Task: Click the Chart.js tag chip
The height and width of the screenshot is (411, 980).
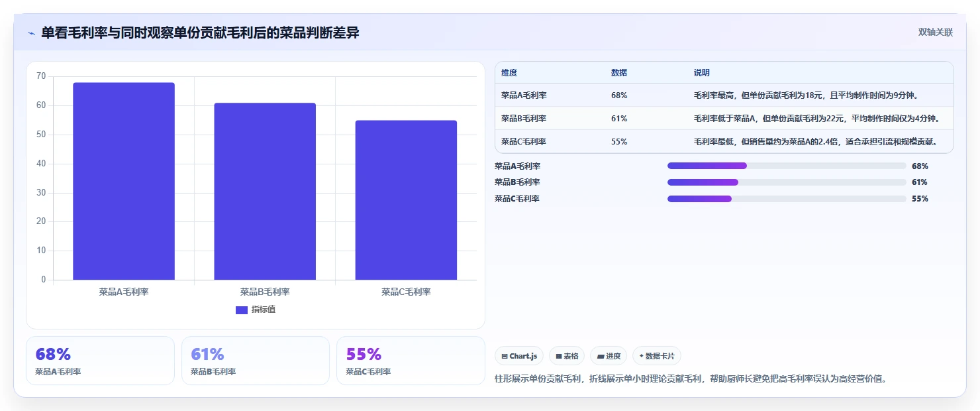Action: (519, 356)
